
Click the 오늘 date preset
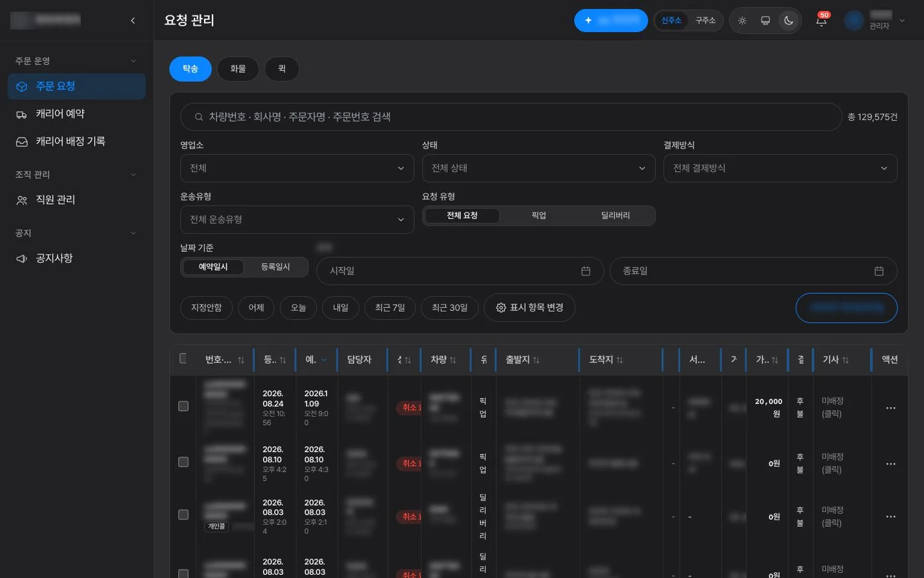tap(298, 308)
